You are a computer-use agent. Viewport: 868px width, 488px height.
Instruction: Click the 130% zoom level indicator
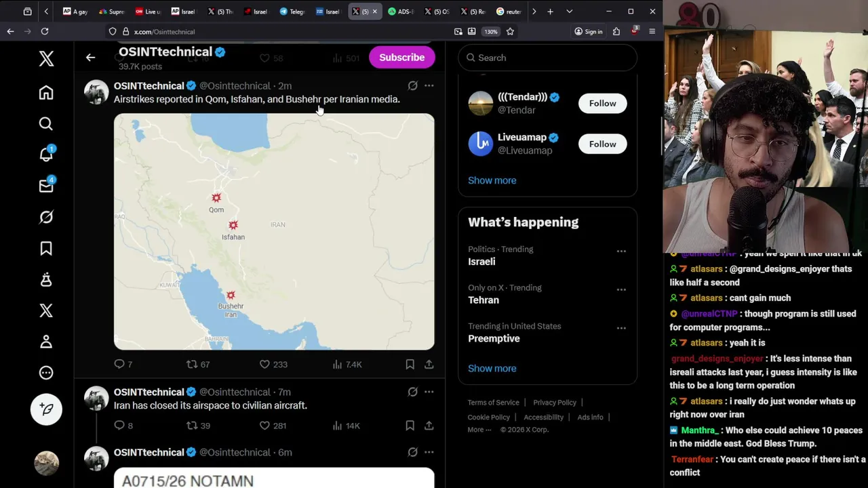tap(491, 31)
